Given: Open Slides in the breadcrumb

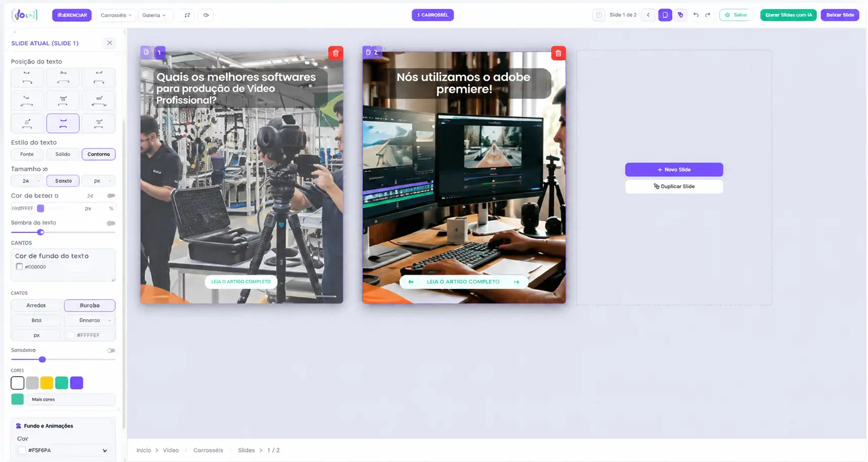Looking at the screenshot, I should click(247, 450).
